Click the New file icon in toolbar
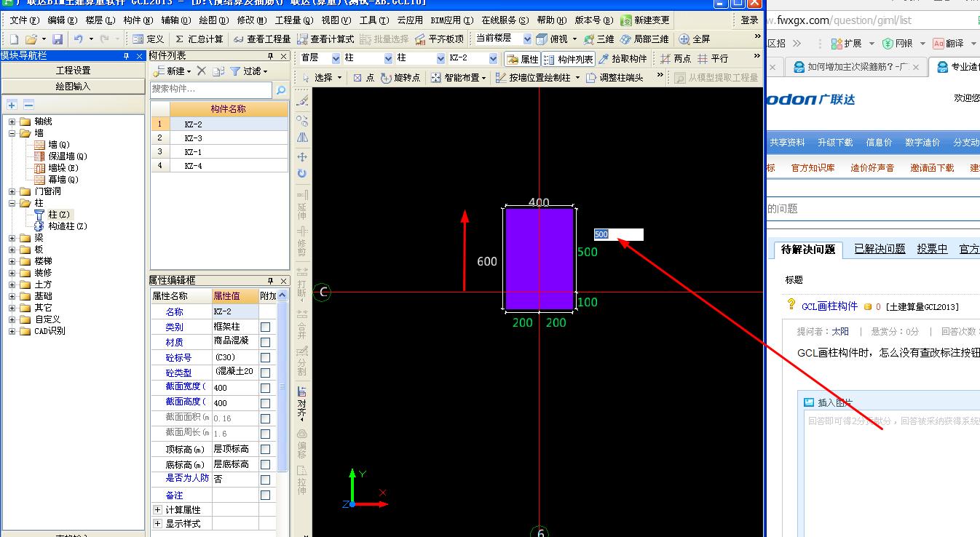The height and width of the screenshot is (537, 980). (x=14, y=39)
